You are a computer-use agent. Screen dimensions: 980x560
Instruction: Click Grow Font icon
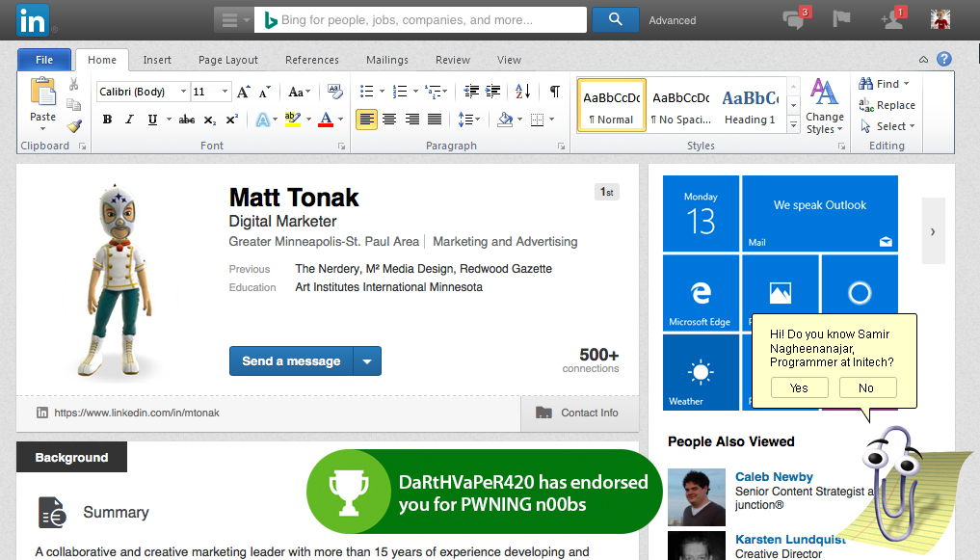point(244,92)
